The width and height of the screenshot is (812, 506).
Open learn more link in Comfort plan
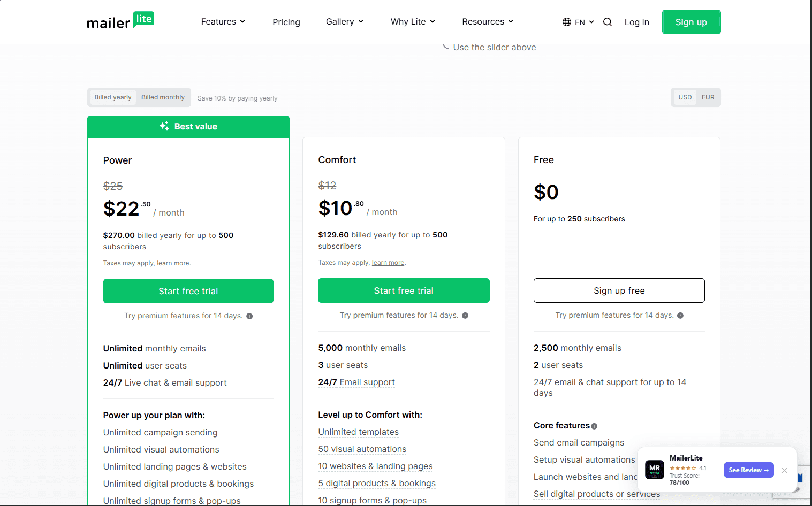click(x=388, y=263)
